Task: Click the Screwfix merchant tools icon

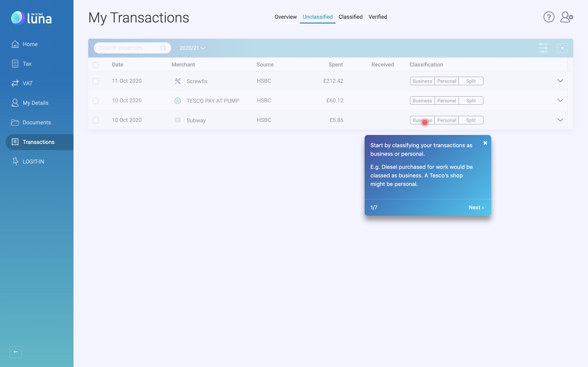Action: pos(177,81)
